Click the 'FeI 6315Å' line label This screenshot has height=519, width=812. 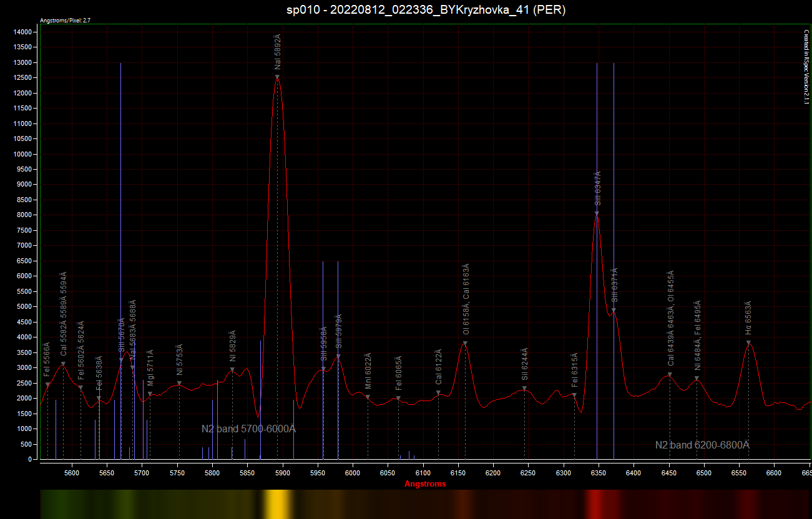coord(575,370)
